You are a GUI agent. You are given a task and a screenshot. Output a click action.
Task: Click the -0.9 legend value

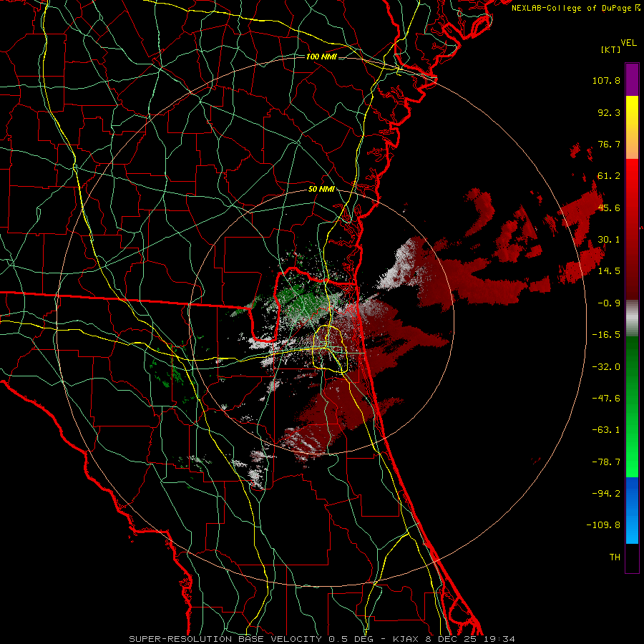tap(609, 303)
